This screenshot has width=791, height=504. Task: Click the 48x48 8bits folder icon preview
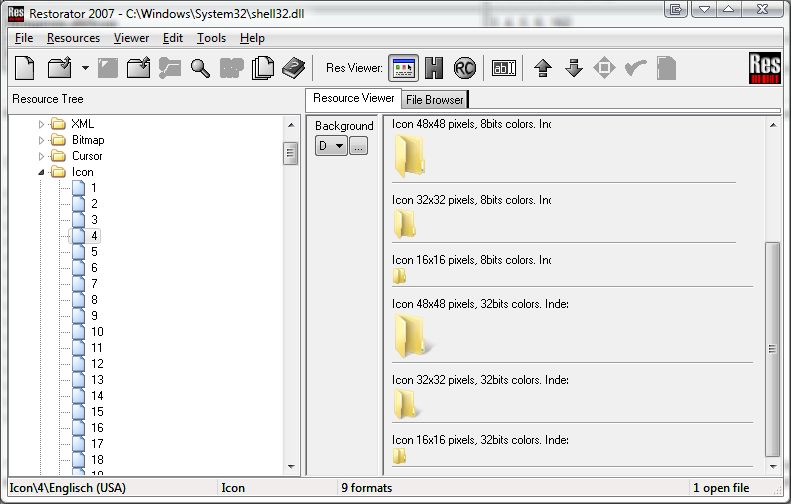[409, 156]
